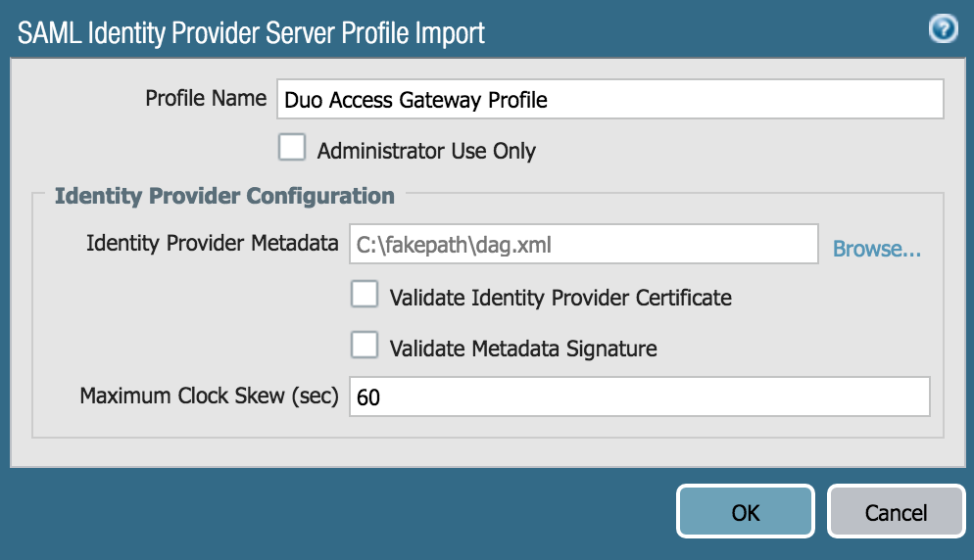This screenshot has width=974, height=560.
Task: Click the Identity Provider Configuration heading
Action: pos(224,196)
